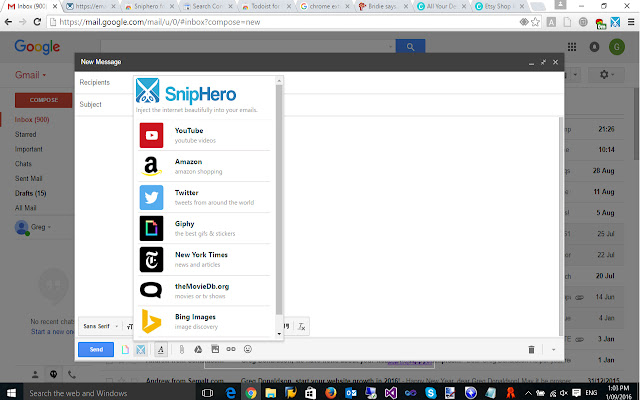Pick the Twitter bird icon

151,197
